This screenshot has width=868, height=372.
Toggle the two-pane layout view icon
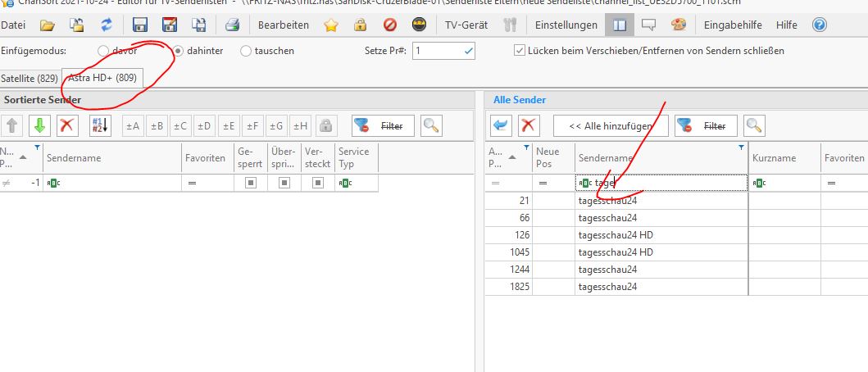[620, 25]
